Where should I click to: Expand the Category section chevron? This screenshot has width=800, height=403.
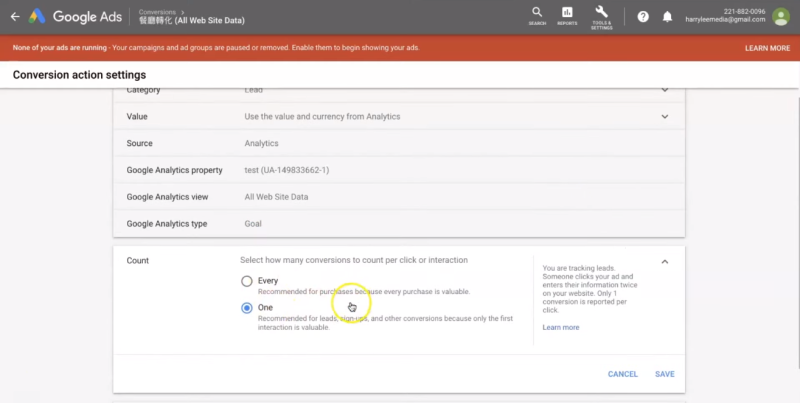[x=665, y=91]
